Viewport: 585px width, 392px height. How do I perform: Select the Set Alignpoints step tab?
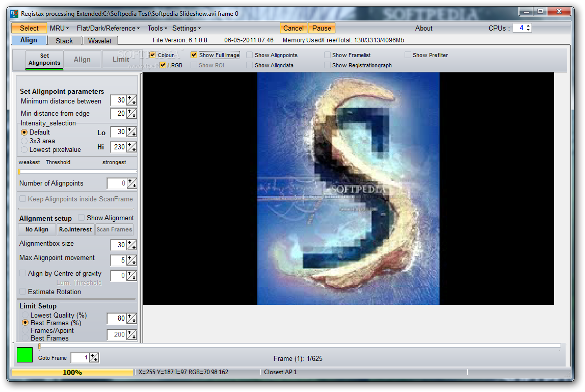44,59
